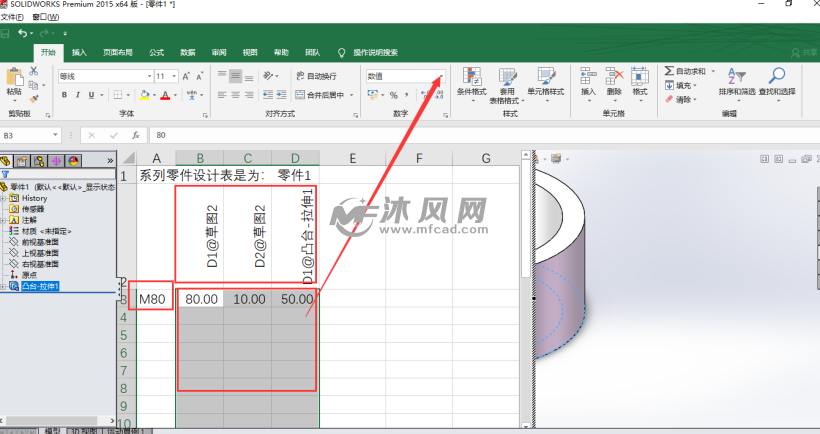Open 条件格式 conditional formatting
This screenshot has height=434, width=820.
pyautogui.click(x=472, y=83)
